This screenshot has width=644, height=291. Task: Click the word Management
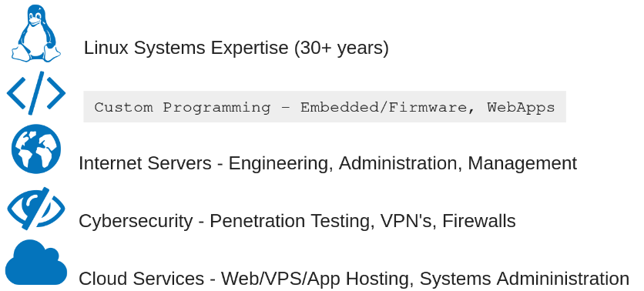[522, 164]
